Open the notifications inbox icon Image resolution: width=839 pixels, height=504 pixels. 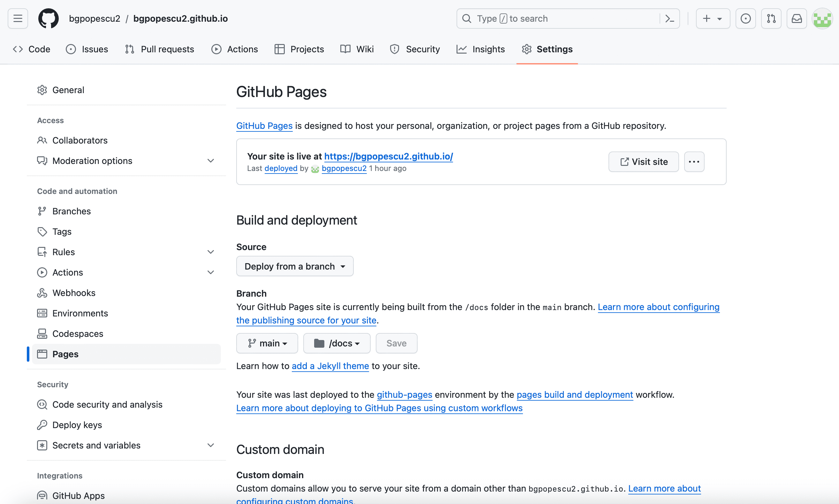(797, 18)
